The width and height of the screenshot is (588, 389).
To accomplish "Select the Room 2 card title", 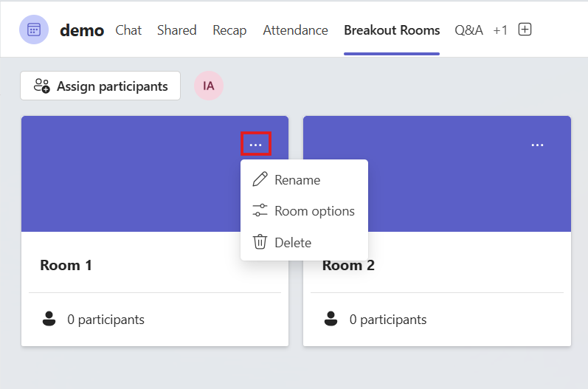I will pos(349,265).
